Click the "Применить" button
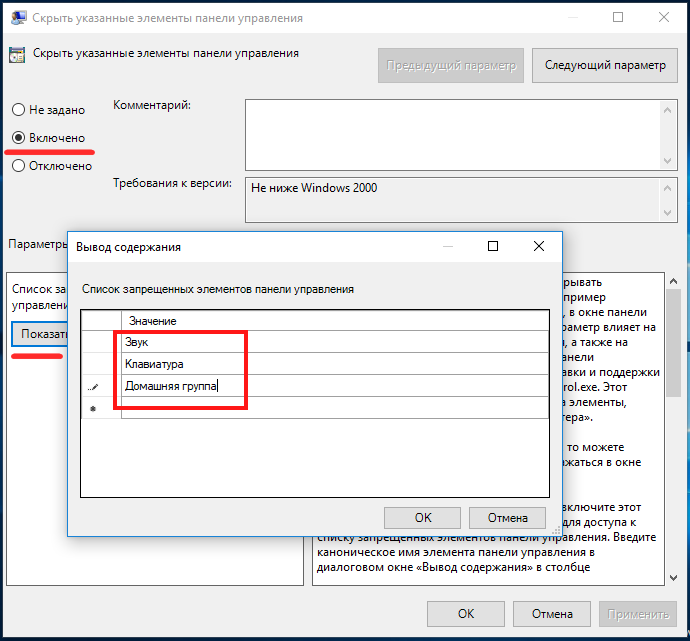Image resolution: width=690 pixels, height=641 pixels. click(x=638, y=614)
